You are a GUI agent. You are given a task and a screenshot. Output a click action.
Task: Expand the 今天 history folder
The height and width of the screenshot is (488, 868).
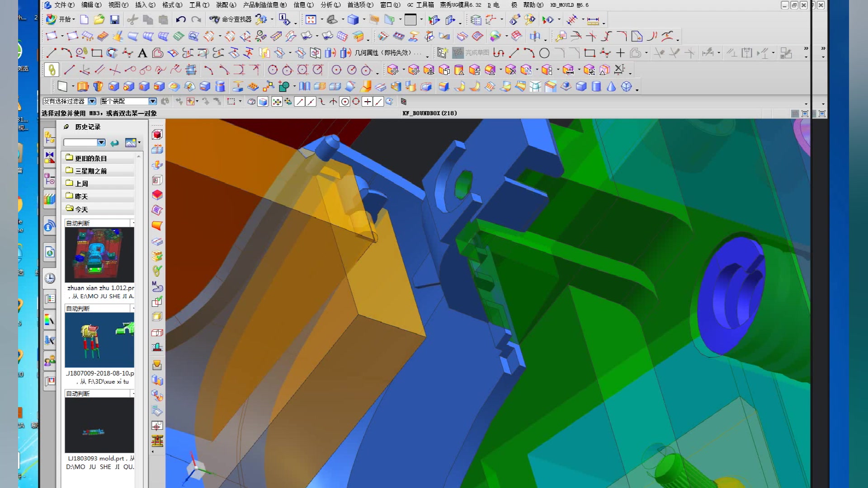coord(81,209)
